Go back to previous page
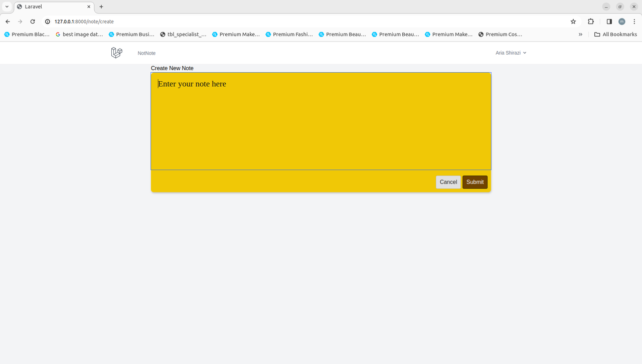 8,22
